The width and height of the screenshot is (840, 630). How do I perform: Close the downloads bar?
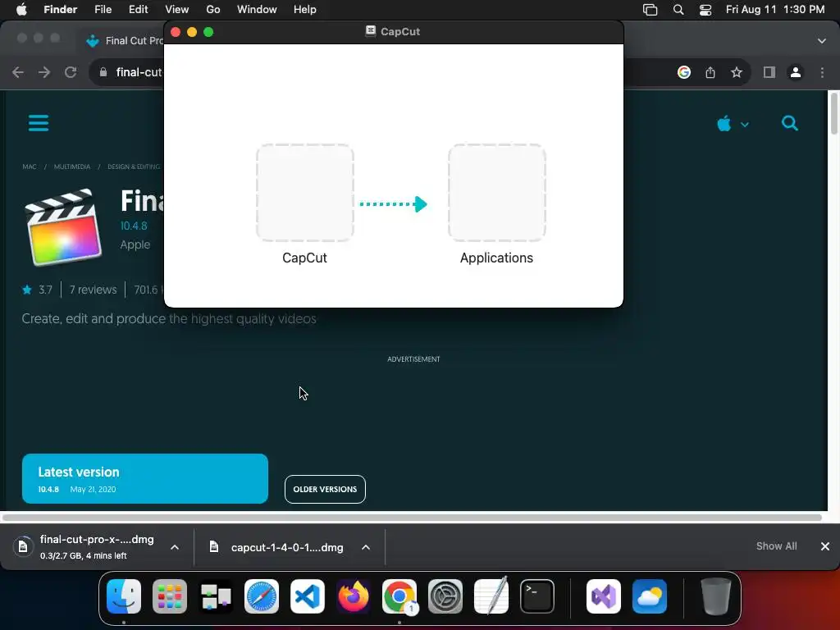click(825, 546)
